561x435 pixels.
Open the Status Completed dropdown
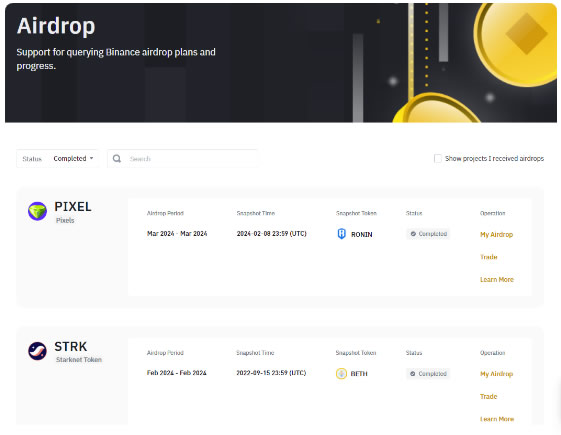click(x=58, y=158)
